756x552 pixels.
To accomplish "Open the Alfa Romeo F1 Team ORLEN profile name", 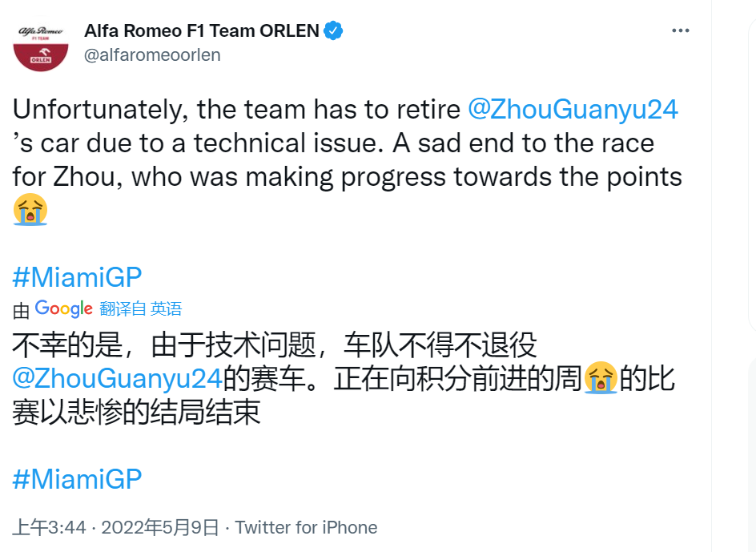I will [202, 31].
